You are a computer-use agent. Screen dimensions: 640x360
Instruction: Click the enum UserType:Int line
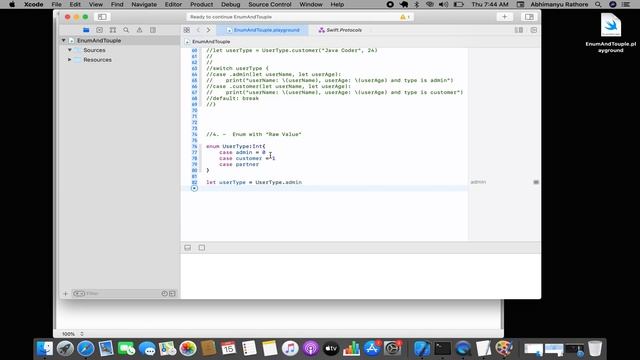[236, 146]
